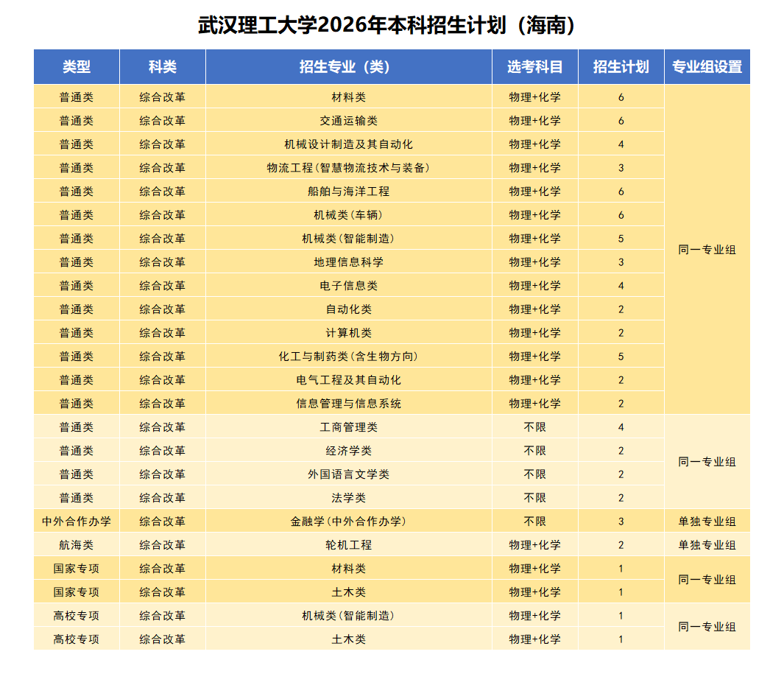Click plan number 6 in 船舶与海洋工程 row

pos(621,192)
